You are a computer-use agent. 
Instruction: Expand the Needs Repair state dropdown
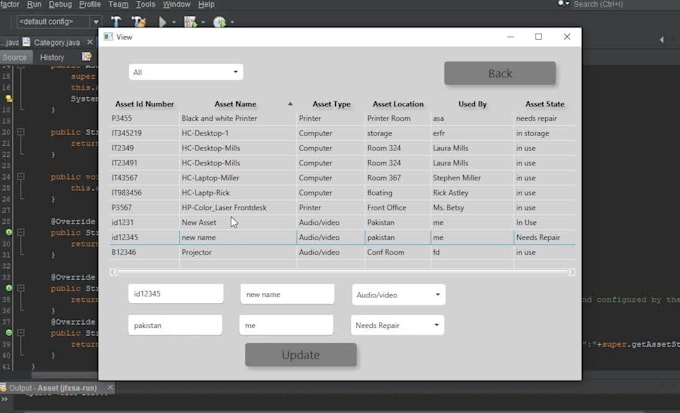point(398,325)
